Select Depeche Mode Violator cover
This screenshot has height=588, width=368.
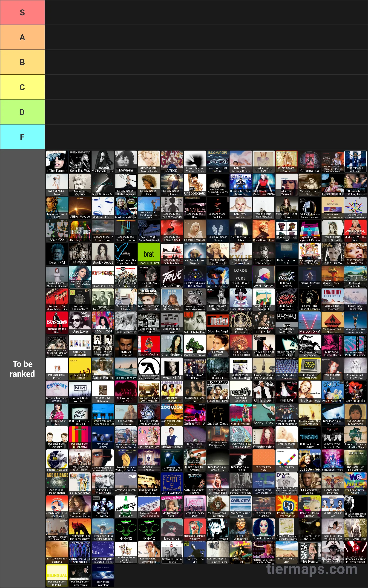(218, 208)
